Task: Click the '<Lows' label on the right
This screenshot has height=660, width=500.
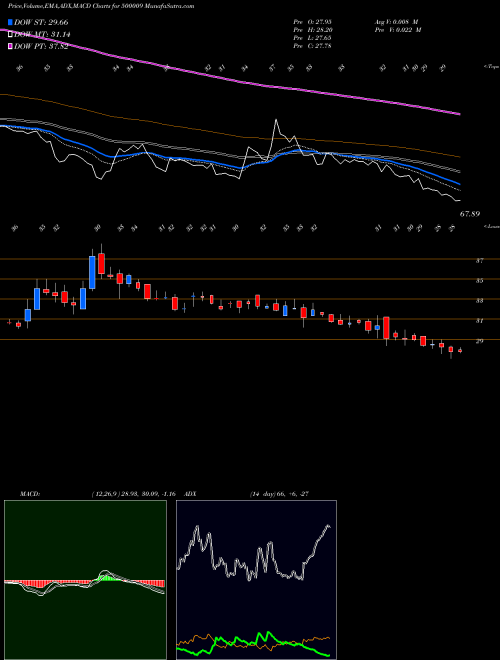Action: point(491,226)
